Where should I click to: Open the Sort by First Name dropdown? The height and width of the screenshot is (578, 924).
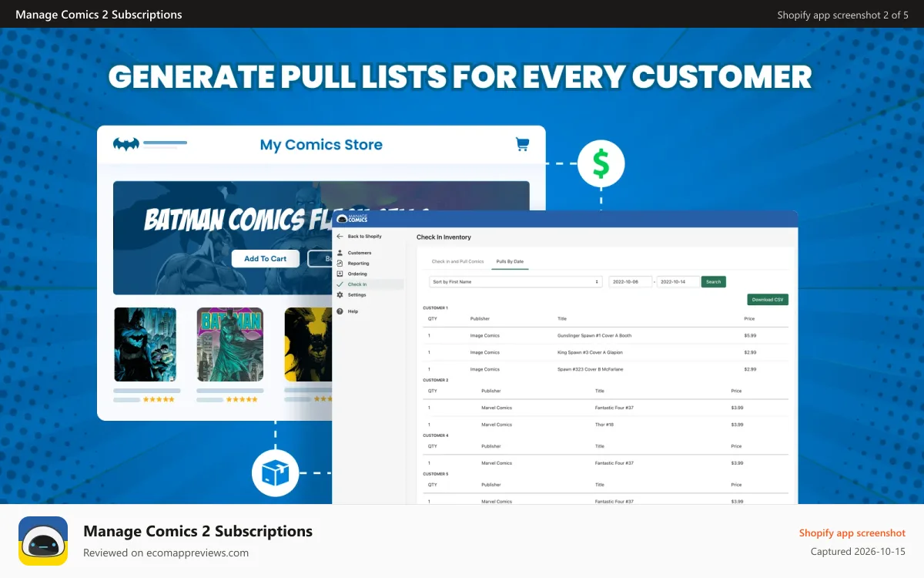pos(515,282)
